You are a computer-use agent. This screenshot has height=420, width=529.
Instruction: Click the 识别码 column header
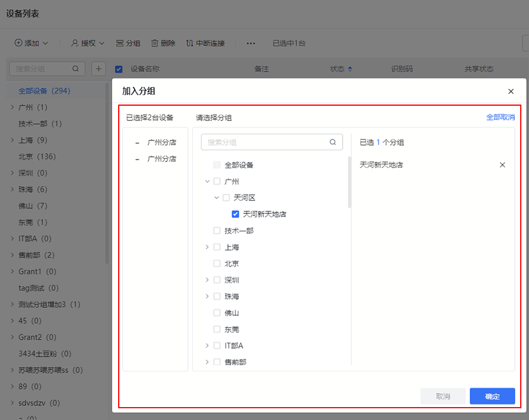click(402, 69)
